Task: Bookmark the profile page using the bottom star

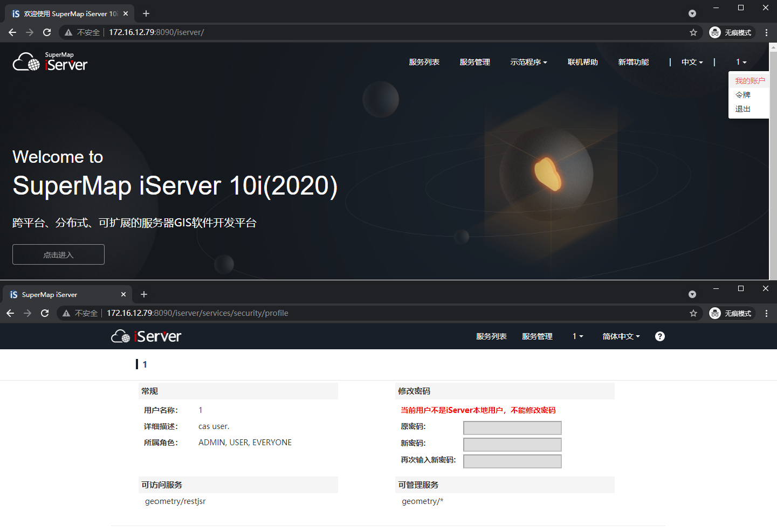Action: [x=693, y=313]
